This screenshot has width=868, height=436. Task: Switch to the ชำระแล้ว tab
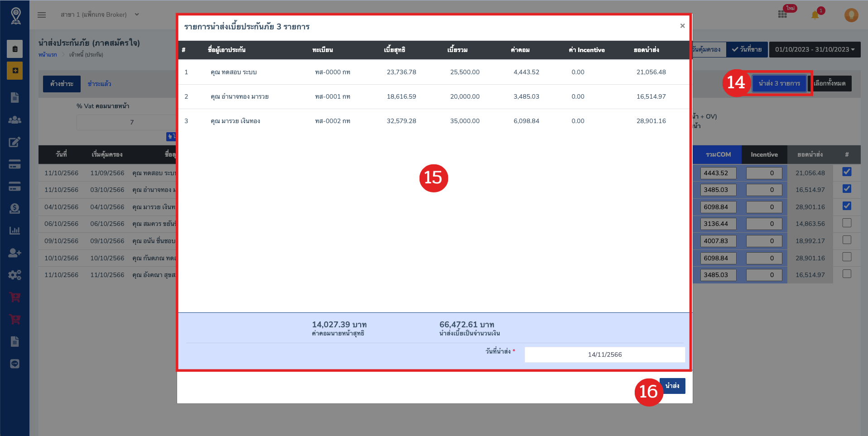click(x=99, y=84)
